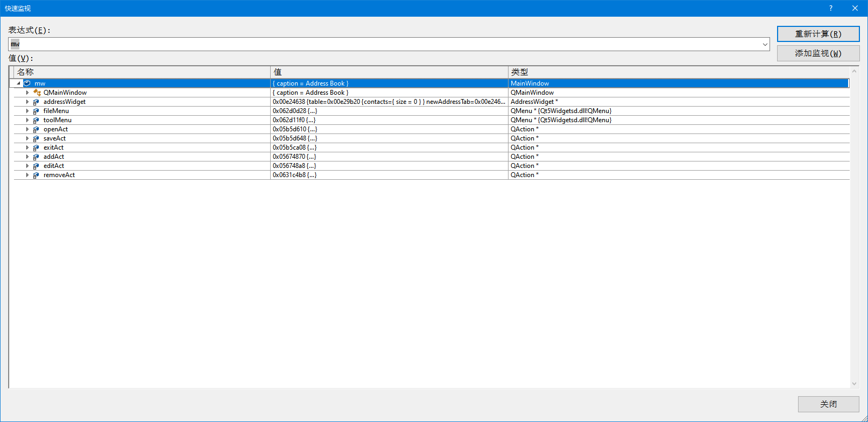Viewport: 868px width, 422px height.
Task: Click the scrollbar up arrow
Action: pos(854,71)
